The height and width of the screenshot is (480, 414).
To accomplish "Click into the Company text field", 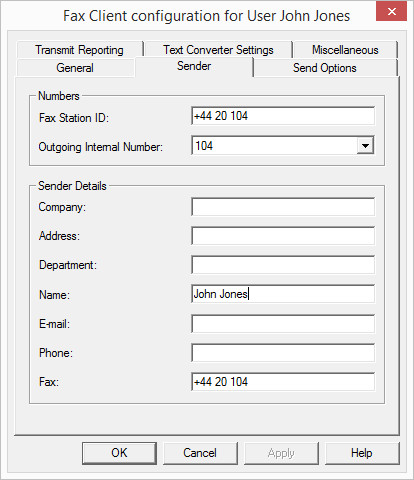I will 283,207.
